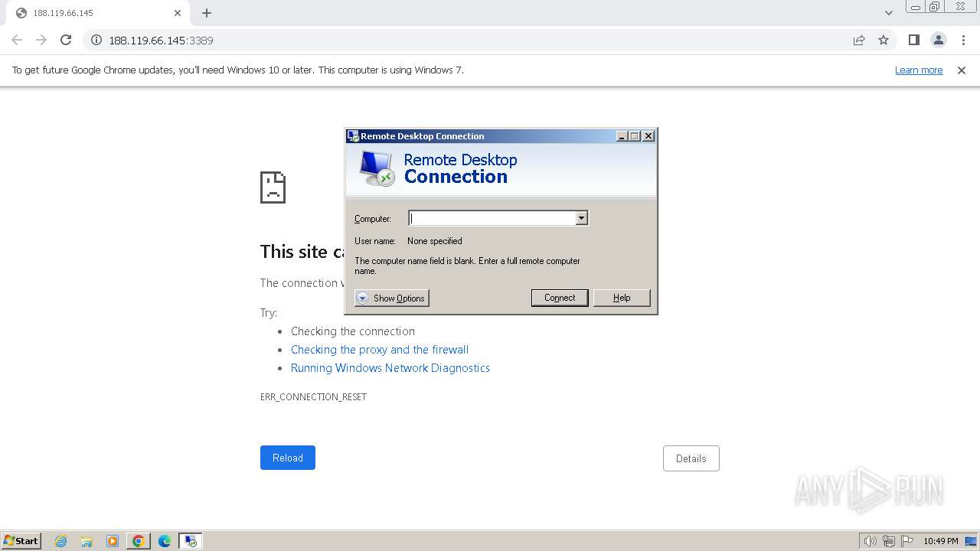Click the blue Reload button
Image resolution: width=980 pixels, height=551 pixels.
tap(288, 458)
